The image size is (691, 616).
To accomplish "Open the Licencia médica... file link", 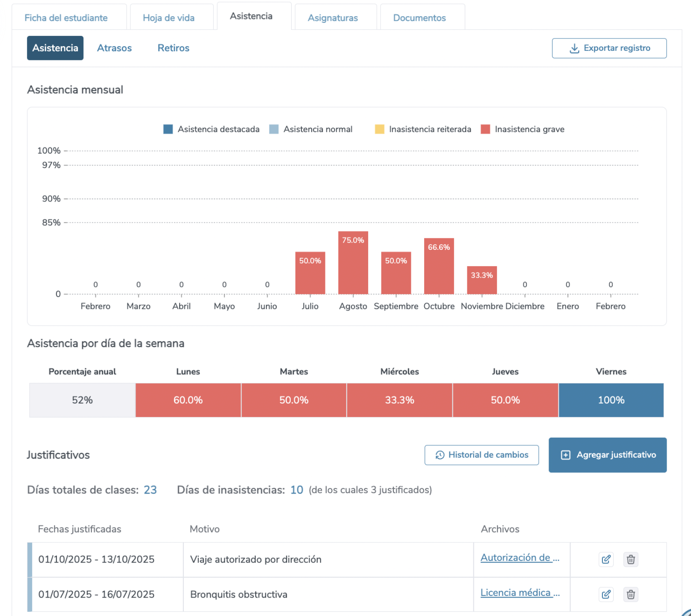I will click(x=520, y=593).
